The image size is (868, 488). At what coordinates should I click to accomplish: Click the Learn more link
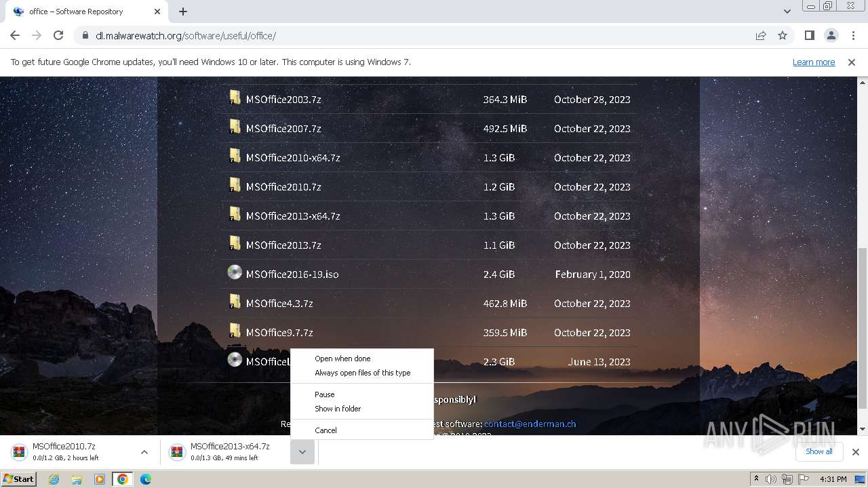pos(814,62)
